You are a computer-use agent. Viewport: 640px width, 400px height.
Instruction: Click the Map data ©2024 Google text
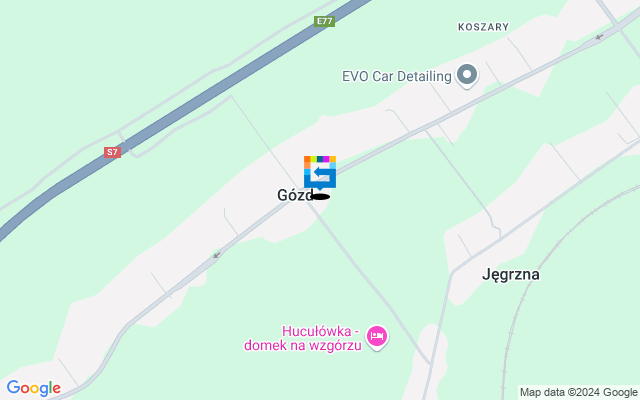578,393
